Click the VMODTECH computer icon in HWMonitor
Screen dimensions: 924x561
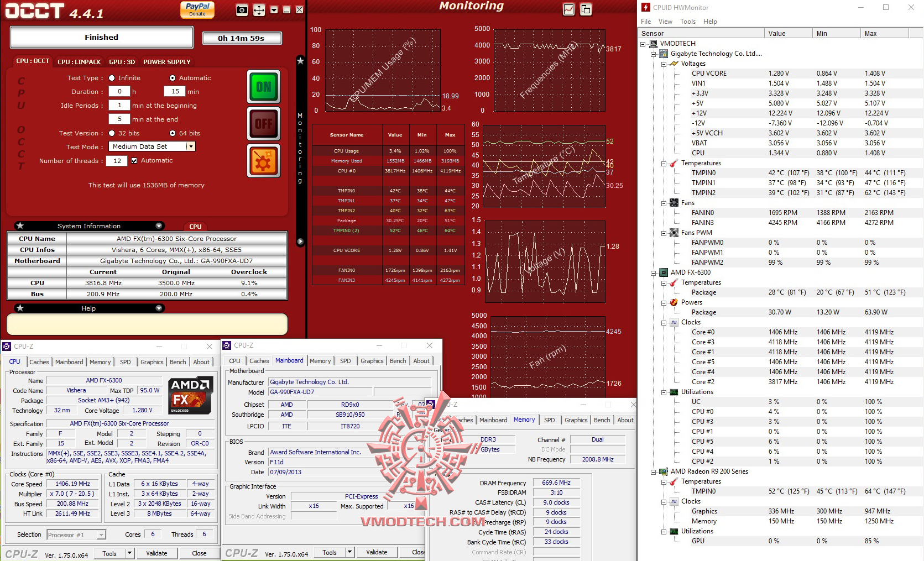(x=653, y=44)
